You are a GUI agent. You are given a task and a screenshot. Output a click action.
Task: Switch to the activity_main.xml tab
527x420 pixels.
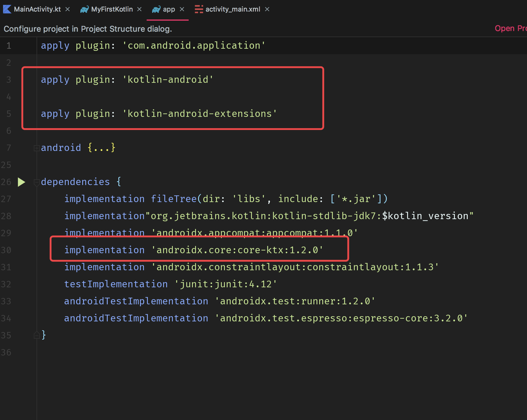(x=233, y=9)
